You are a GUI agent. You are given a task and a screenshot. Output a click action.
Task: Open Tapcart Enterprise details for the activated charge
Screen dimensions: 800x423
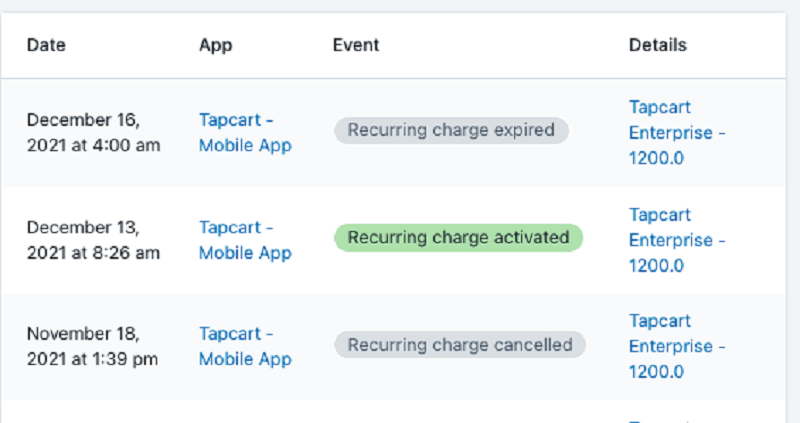coord(676,240)
